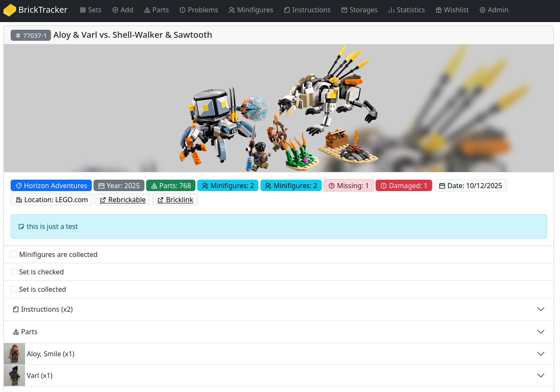This screenshot has width=560, height=392.
Task: Expand the Varl (x1) chevron
Action: (x=541, y=375)
